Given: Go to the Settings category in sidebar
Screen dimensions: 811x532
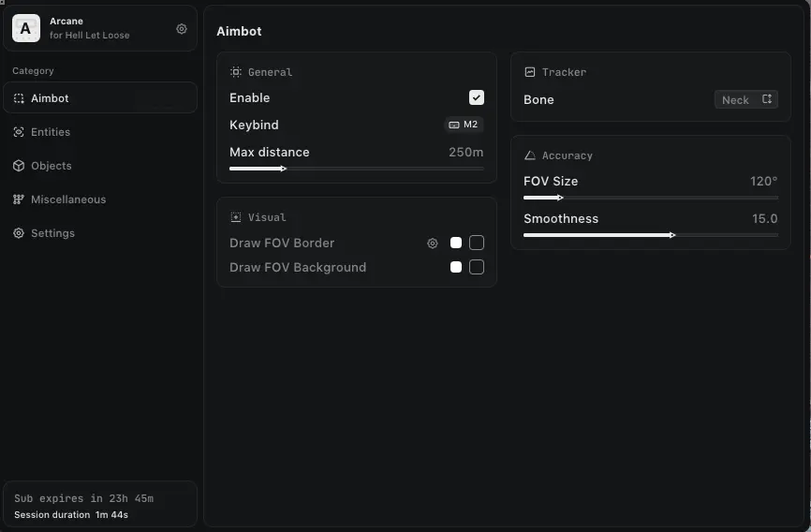Looking at the screenshot, I should coord(52,233).
